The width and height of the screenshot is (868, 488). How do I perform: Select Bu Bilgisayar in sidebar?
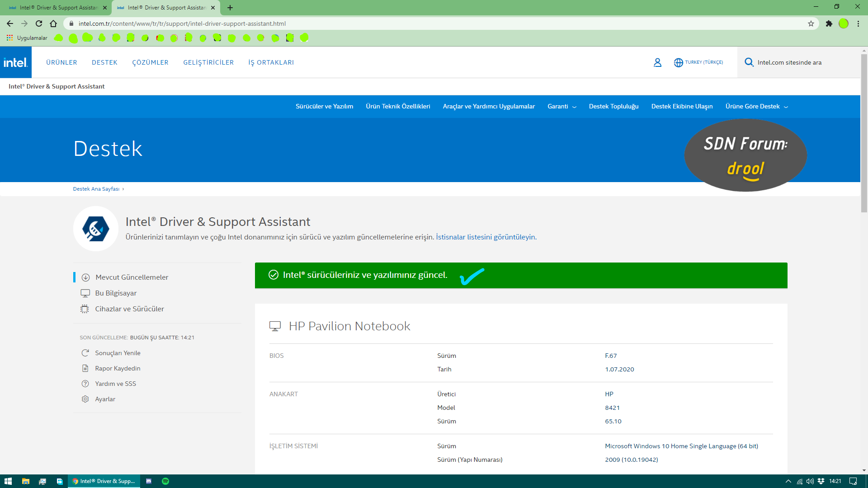(116, 293)
